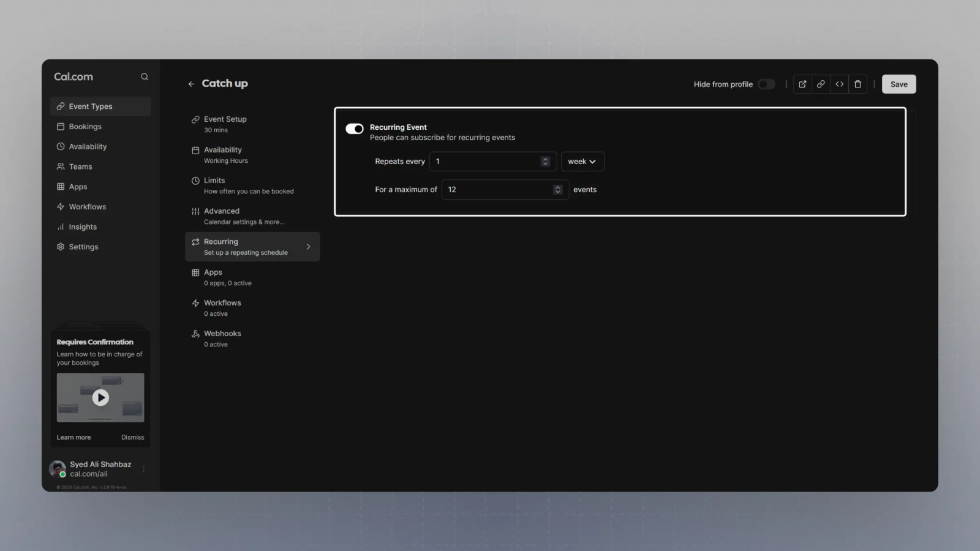This screenshot has width=980, height=551.
Task: Open the embed code icon
Action: pyautogui.click(x=839, y=84)
